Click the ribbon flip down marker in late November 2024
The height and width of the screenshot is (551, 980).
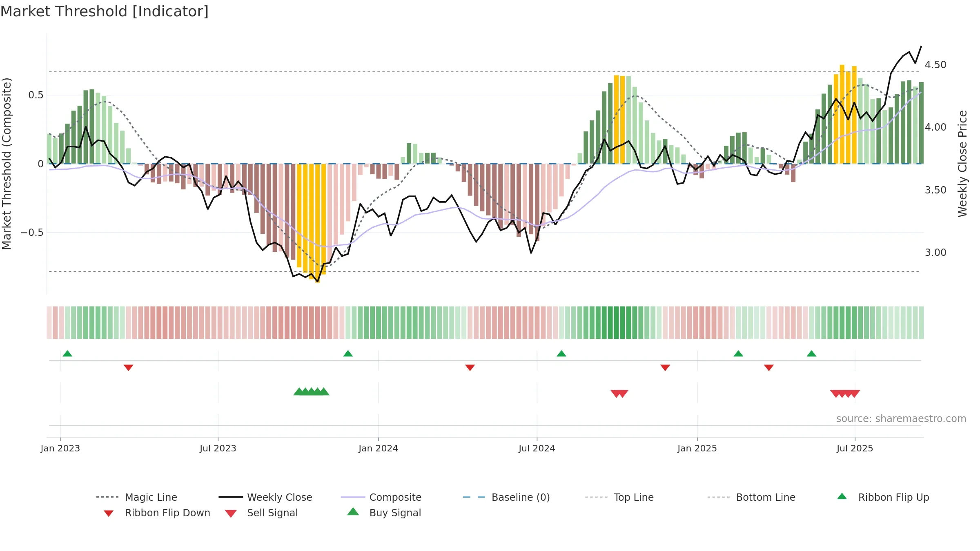(x=665, y=368)
